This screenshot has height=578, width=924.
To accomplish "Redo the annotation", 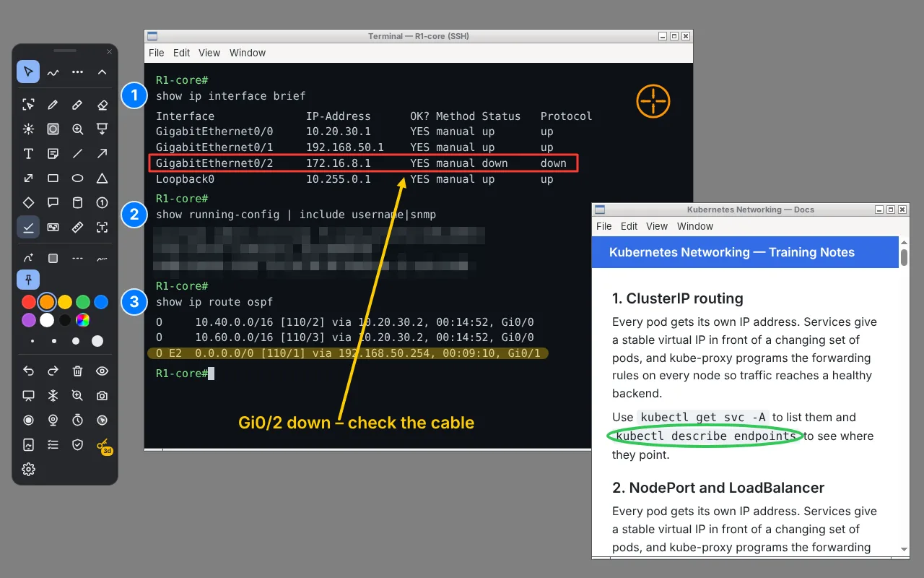I will [53, 371].
